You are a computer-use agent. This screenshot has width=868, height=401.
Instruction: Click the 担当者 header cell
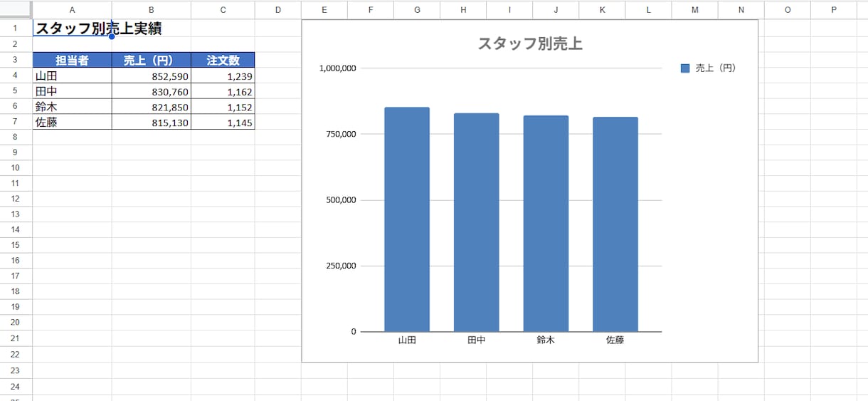(x=72, y=61)
